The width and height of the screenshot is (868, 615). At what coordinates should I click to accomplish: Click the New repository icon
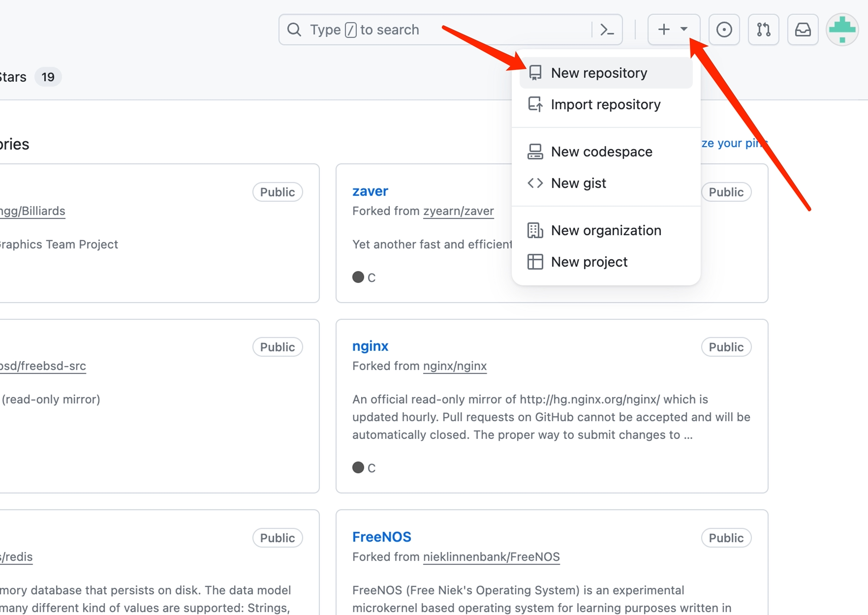(x=535, y=73)
